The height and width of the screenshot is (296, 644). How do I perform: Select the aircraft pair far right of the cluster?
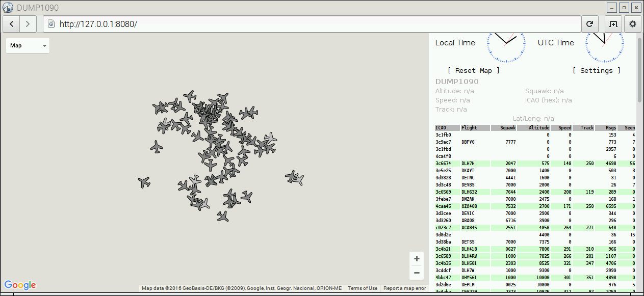pos(295,178)
